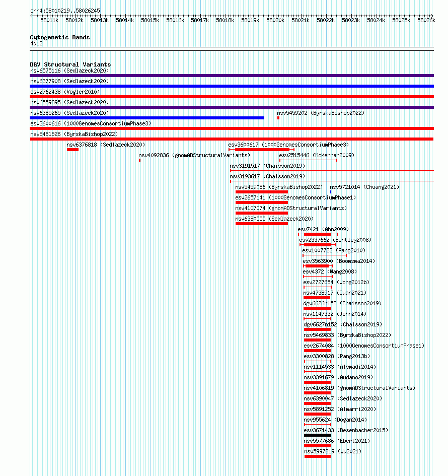This screenshot has width=448, height=476.
Task: Click the 58022k ruler tick label
Action: click(326, 20)
